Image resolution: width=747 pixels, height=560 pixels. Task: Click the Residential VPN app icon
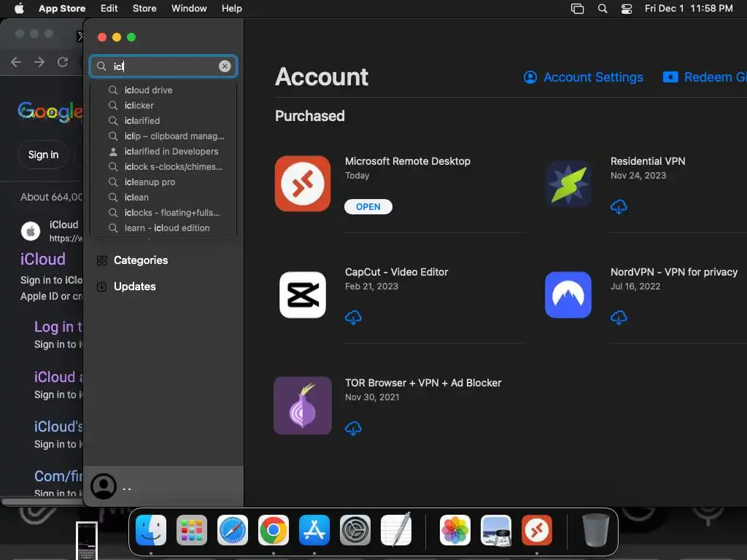[568, 183]
